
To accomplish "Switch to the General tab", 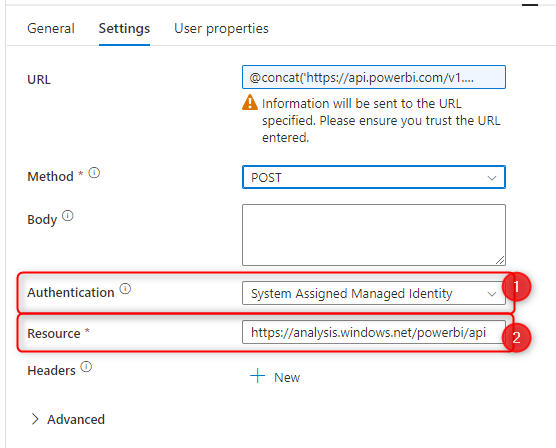I will pos(51,28).
